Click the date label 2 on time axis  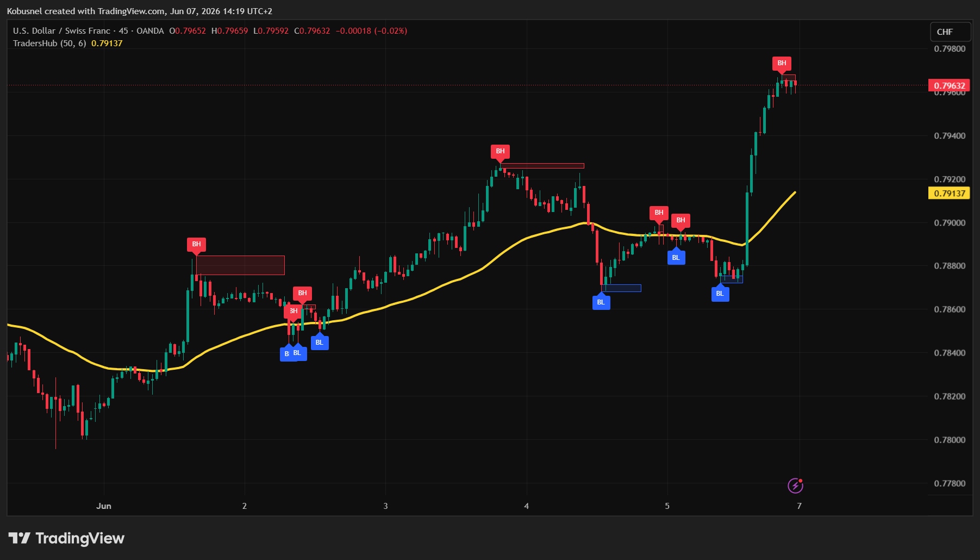point(245,506)
